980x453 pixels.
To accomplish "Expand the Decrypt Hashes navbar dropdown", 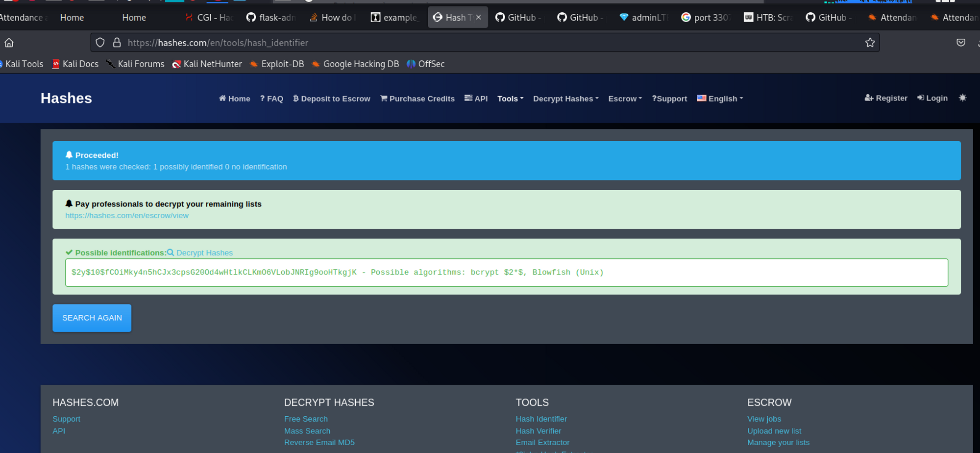I will point(566,99).
